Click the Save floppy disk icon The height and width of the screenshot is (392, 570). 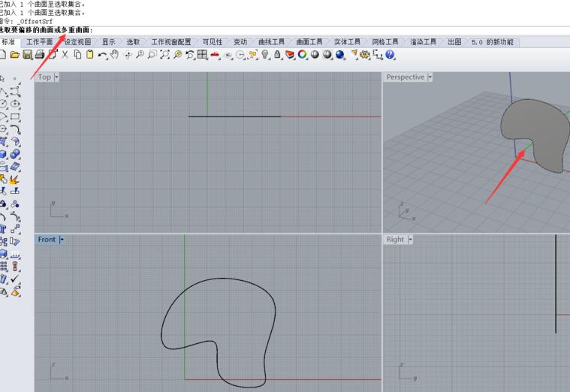tap(28, 55)
